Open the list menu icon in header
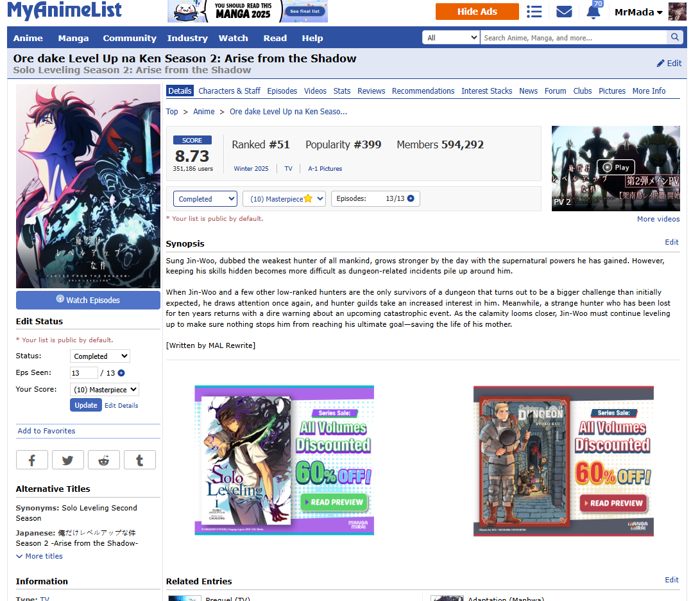Screen dimensions: 700x601 pyautogui.click(x=534, y=12)
